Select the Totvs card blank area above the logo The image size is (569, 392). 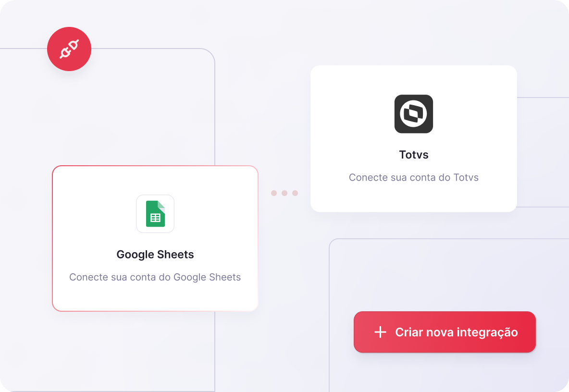coord(414,80)
